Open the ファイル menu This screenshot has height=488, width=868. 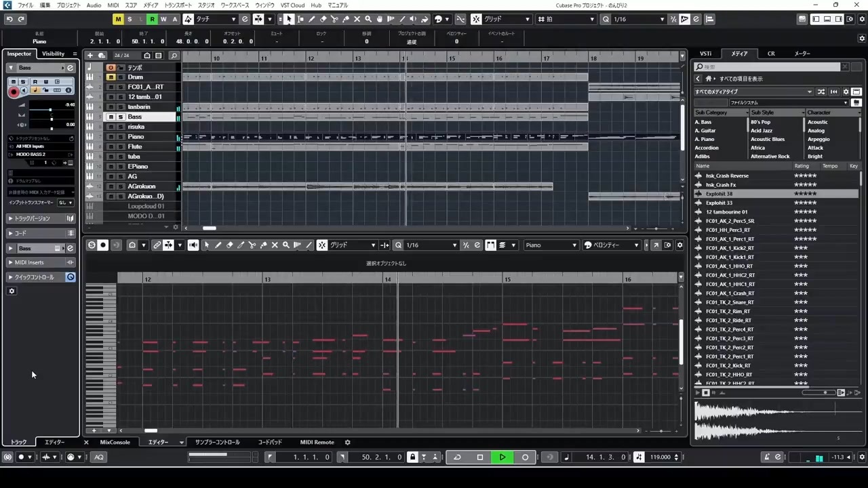[x=25, y=5]
